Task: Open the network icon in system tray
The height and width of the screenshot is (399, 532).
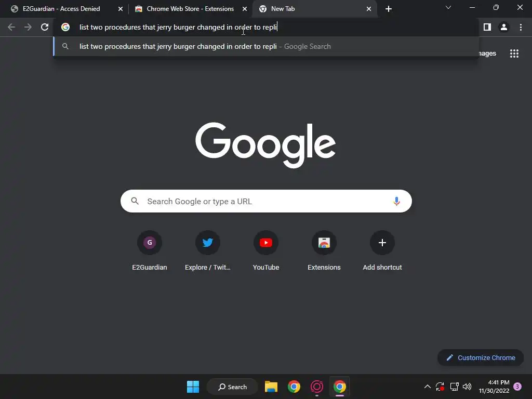Action: click(454, 387)
